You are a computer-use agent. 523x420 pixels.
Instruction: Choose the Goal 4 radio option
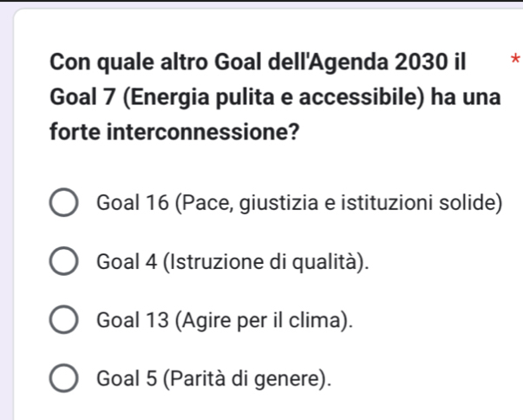pos(64,263)
